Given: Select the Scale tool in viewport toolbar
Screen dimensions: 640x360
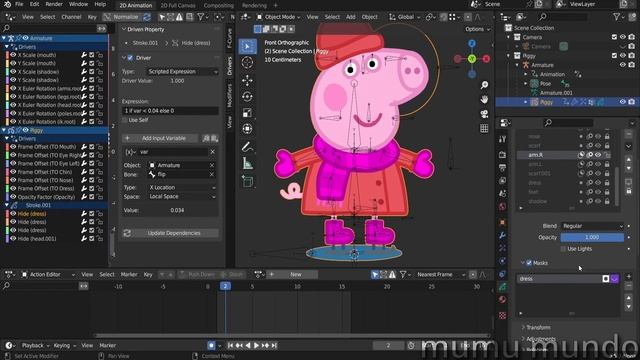Looking at the screenshot, I should (247, 113).
